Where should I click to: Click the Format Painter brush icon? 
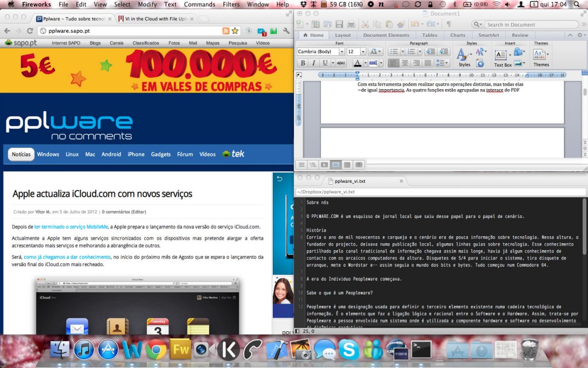click(x=401, y=24)
